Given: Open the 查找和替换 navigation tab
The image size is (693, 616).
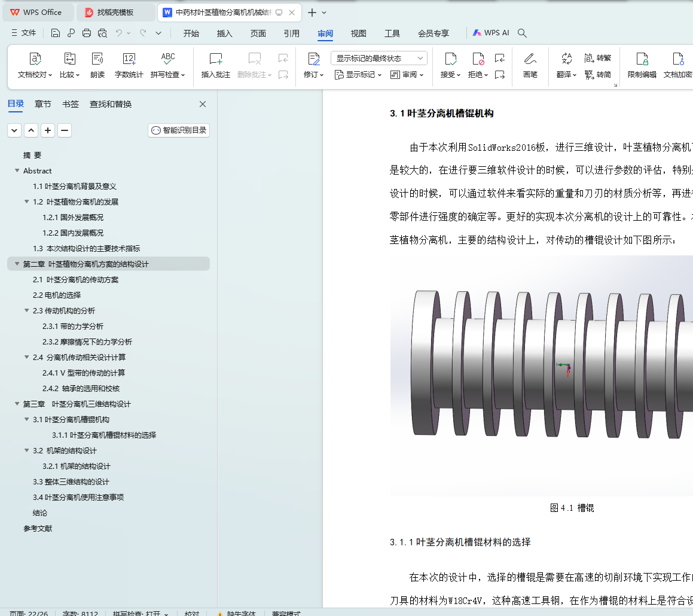Looking at the screenshot, I should 111,104.
